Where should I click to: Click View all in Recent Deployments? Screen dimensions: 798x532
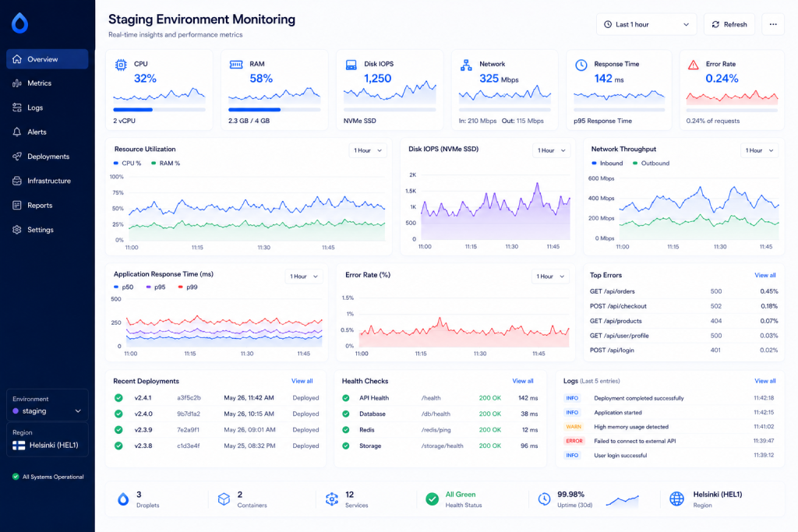[x=302, y=381]
